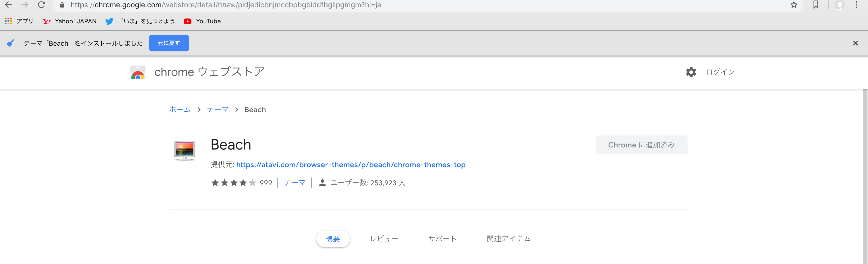Viewport: 868px width, 264px height.
Task: Click the ログイン sign-in link
Action: coord(720,72)
